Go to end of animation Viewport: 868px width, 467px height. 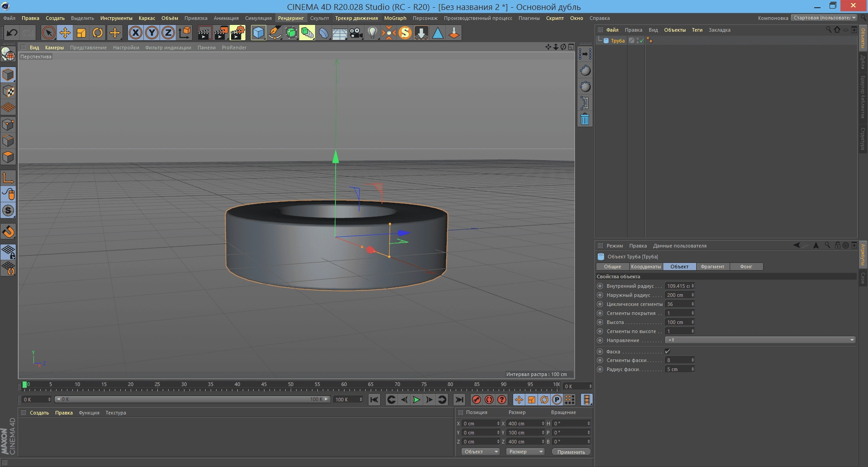point(459,400)
